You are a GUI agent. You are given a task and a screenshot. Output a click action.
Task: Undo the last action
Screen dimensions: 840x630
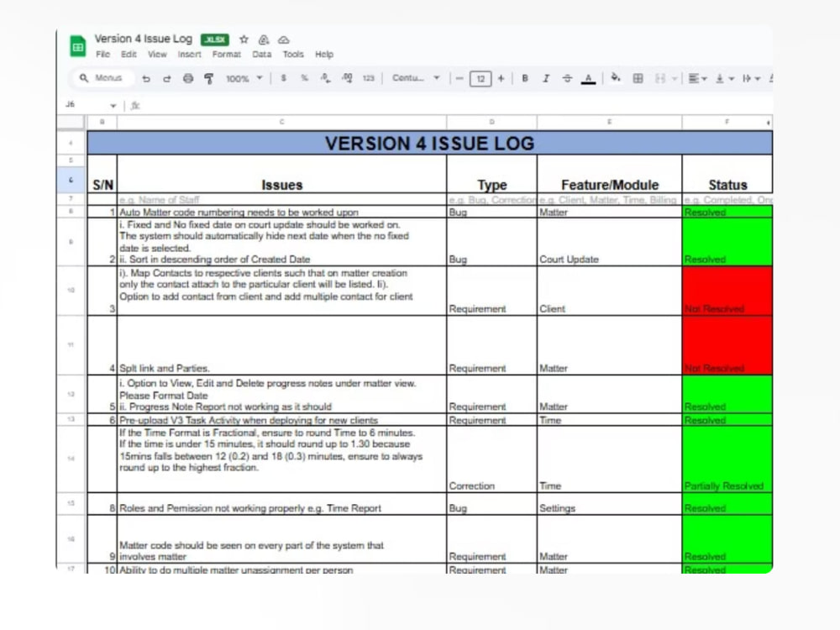click(x=145, y=78)
